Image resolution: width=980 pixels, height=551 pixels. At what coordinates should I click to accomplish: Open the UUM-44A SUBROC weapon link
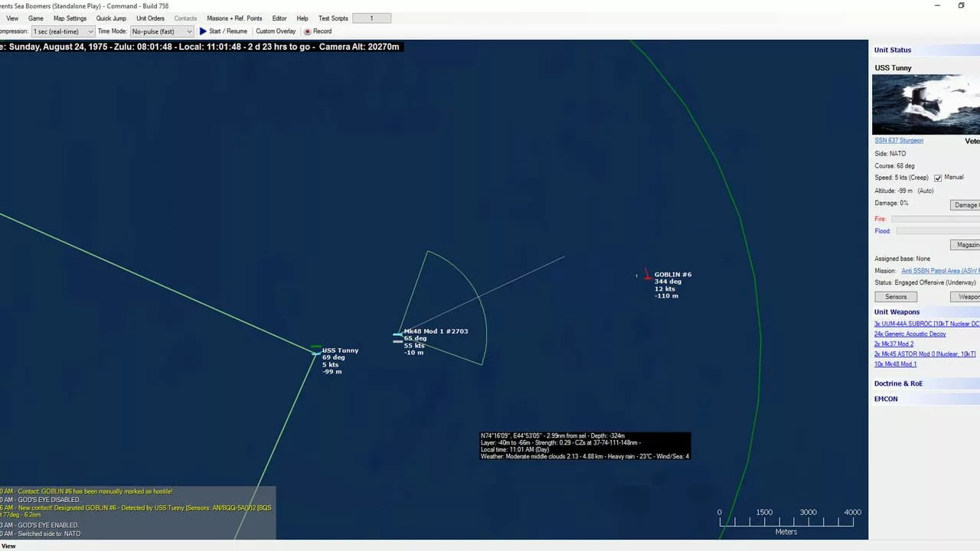pyautogui.click(x=926, y=324)
